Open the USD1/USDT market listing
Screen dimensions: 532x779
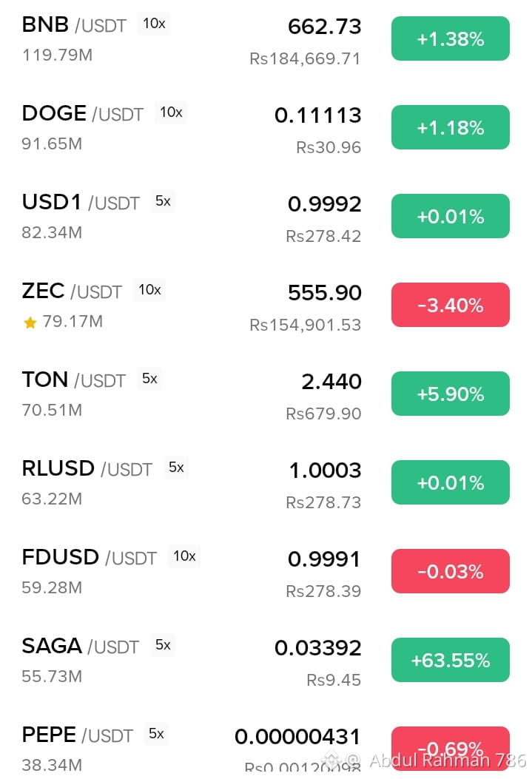coord(266,217)
